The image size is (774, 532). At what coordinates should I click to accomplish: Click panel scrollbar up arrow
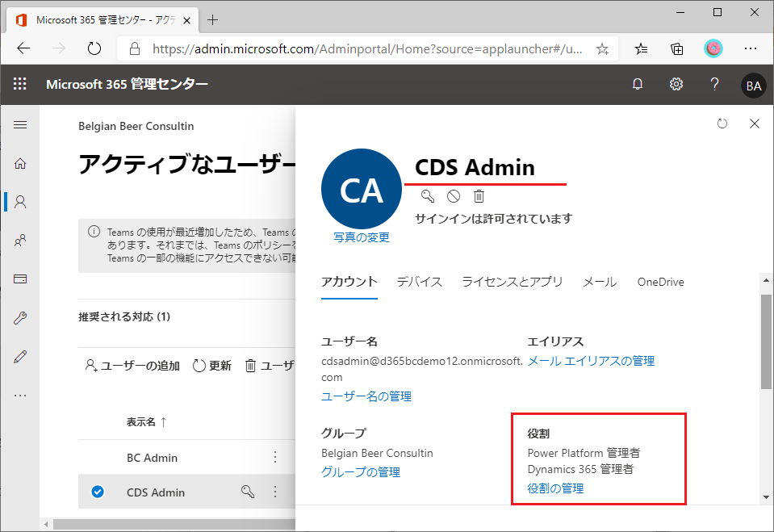pos(766,280)
